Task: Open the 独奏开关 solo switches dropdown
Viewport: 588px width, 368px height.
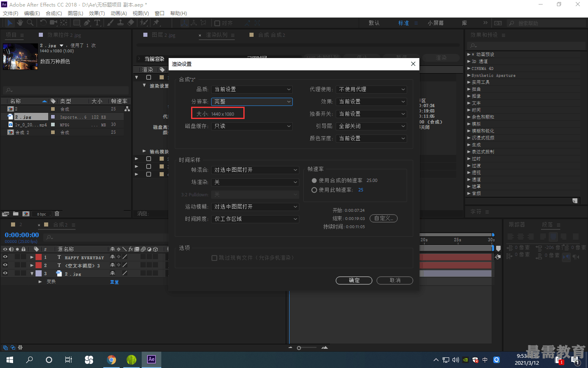Action: [x=371, y=114]
